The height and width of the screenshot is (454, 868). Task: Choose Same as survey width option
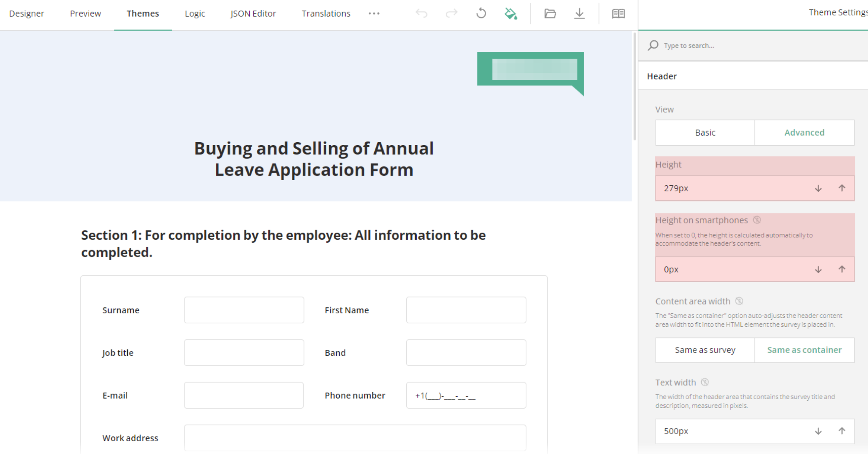click(705, 350)
